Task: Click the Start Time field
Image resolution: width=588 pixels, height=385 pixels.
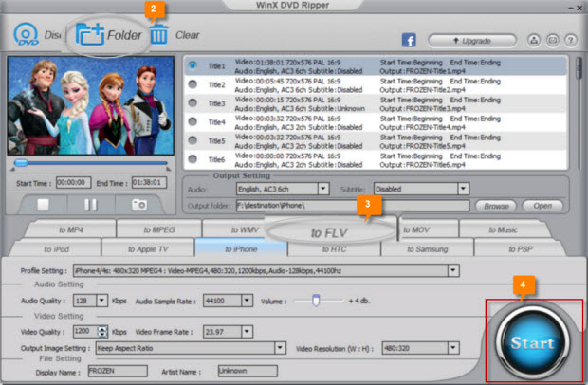Action: point(73,183)
